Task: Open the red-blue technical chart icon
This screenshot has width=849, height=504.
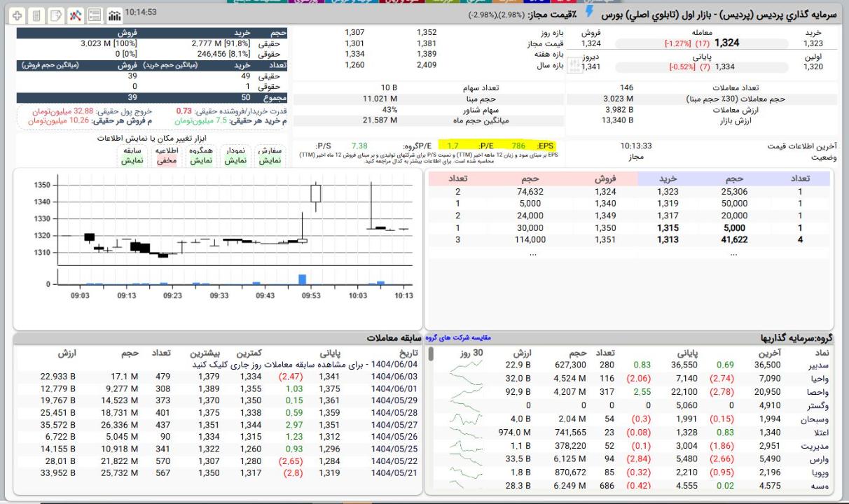Action: (76, 15)
